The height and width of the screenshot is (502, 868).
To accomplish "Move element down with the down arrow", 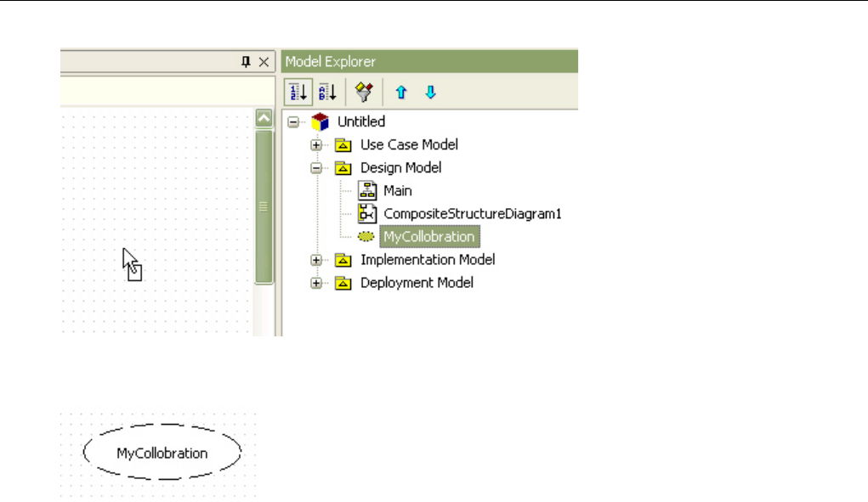I will (x=431, y=92).
